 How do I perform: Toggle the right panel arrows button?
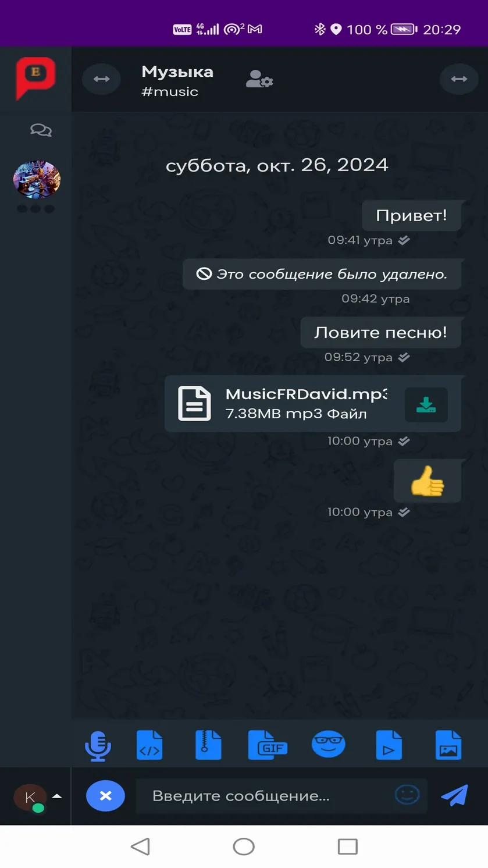pos(459,79)
